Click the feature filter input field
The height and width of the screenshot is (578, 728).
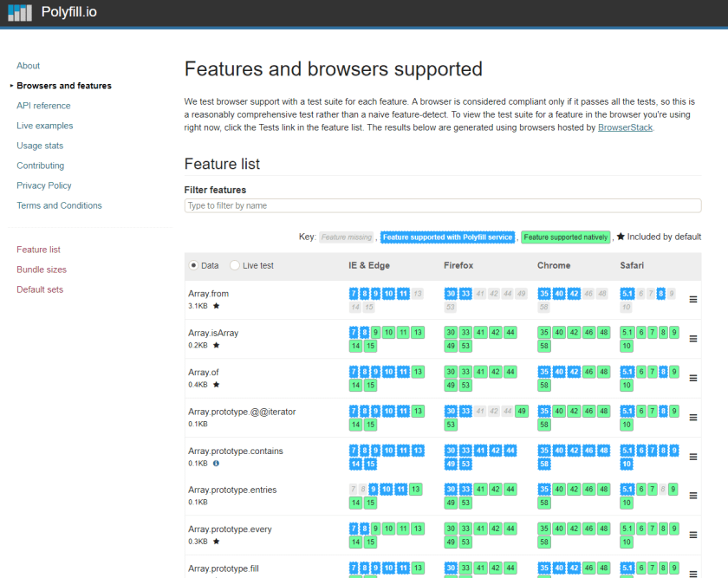(442, 205)
